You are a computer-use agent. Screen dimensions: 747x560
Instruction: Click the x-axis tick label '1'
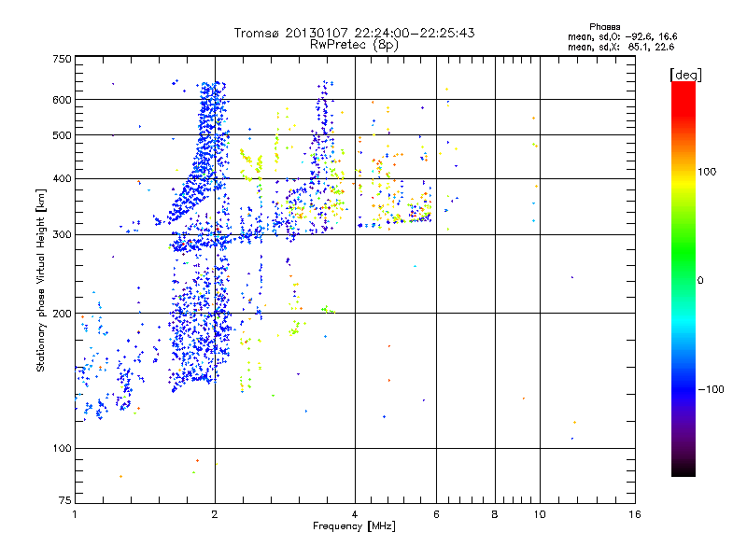(x=75, y=514)
